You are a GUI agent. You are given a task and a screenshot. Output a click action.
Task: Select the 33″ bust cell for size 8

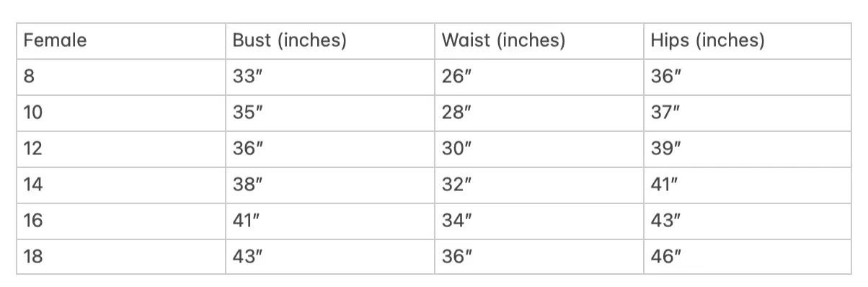click(330, 77)
